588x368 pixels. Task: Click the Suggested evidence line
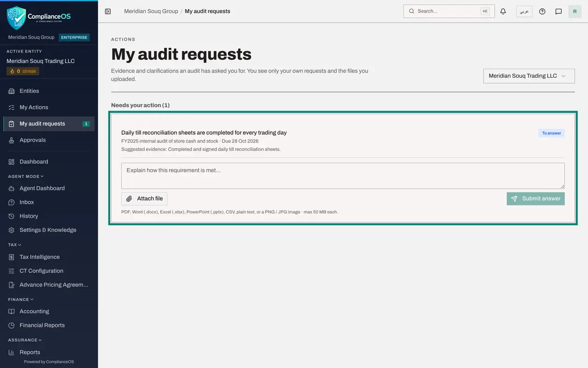tap(201, 149)
